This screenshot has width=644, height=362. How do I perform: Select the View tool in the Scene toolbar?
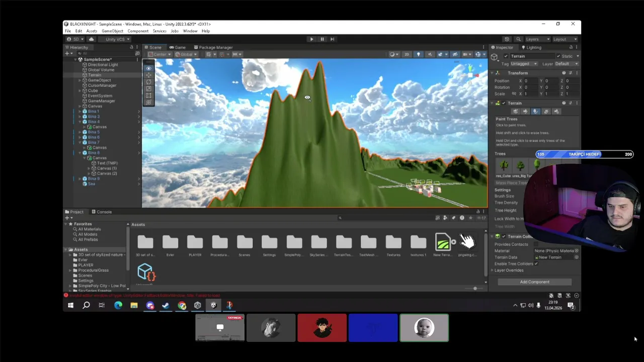pyautogui.click(x=148, y=68)
